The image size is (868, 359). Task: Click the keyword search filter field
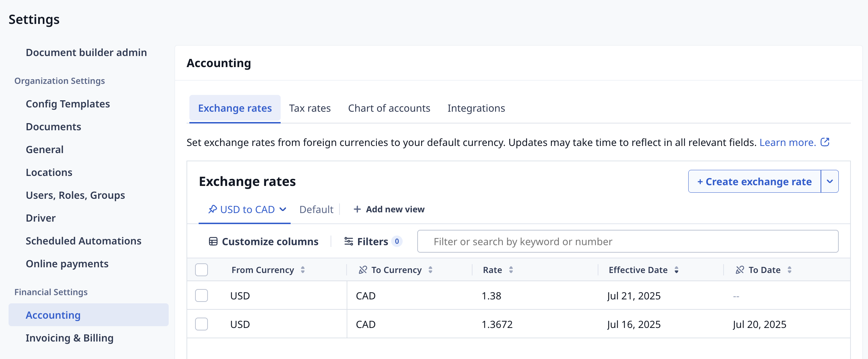(x=628, y=241)
